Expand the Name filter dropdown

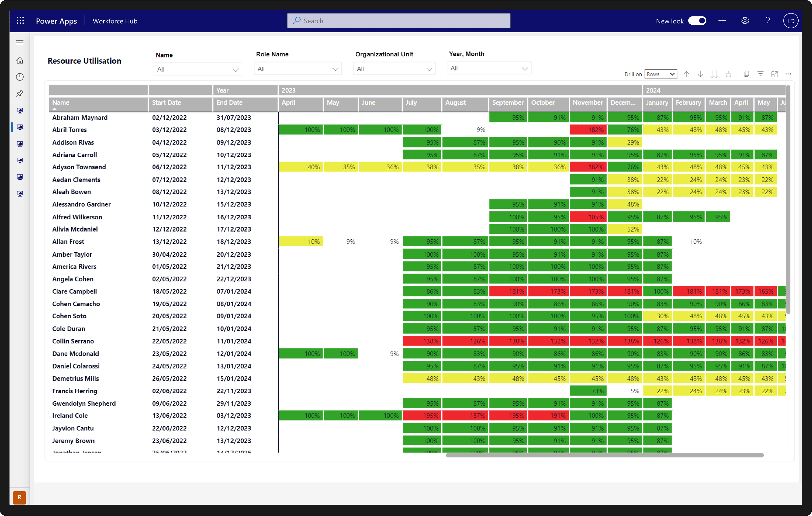coord(198,69)
